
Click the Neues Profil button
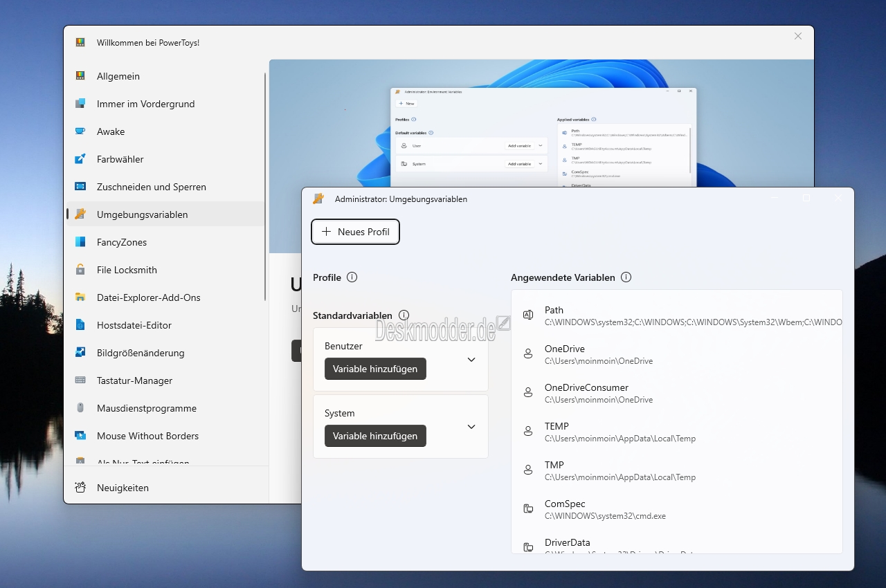tap(355, 232)
